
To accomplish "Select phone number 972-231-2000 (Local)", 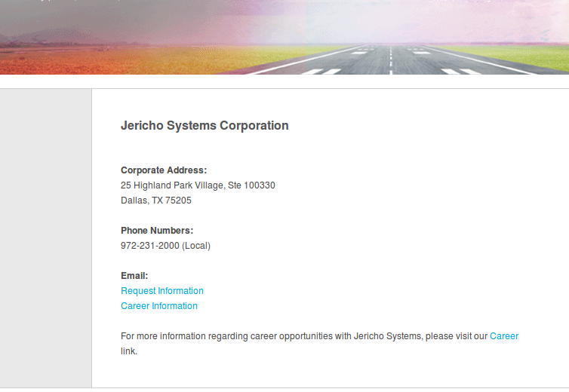I will coord(165,246).
